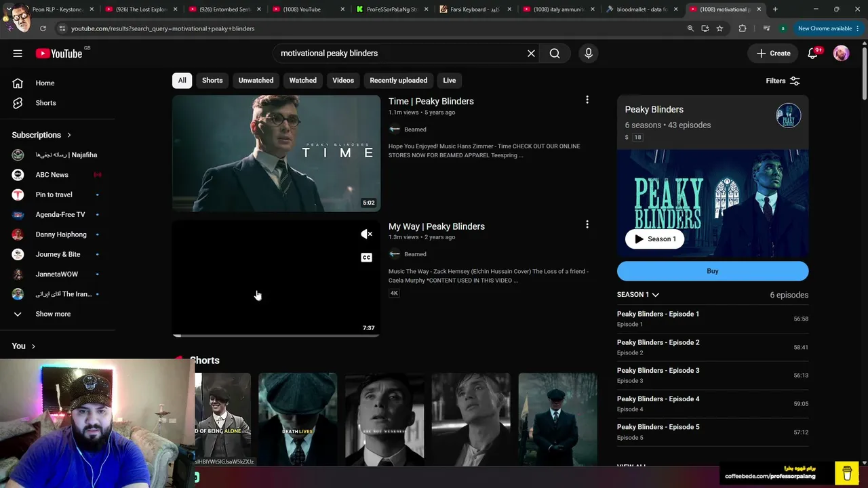Image resolution: width=868 pixels, height=488 pixels.
Task: Play Season 1 of Peaky Blinders
Action: pos(655,239)
